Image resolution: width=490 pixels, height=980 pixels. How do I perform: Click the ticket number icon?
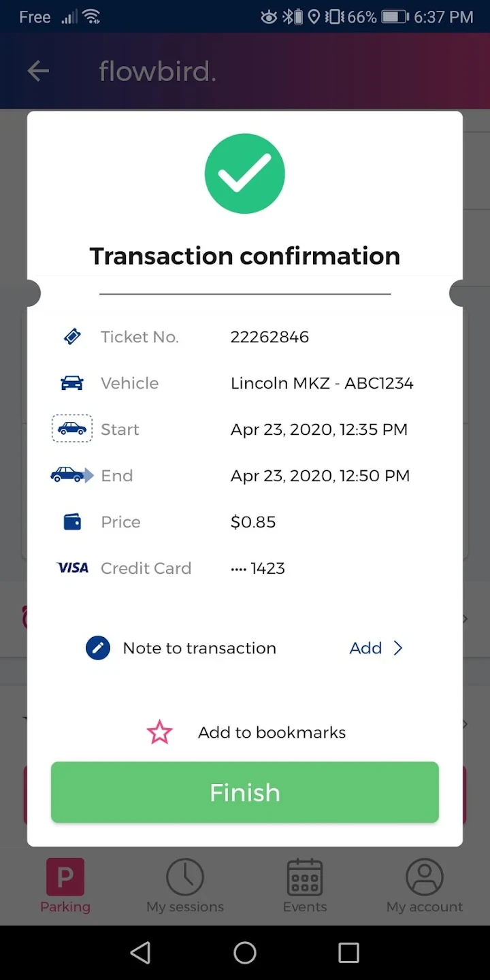[x=72, y=337]
